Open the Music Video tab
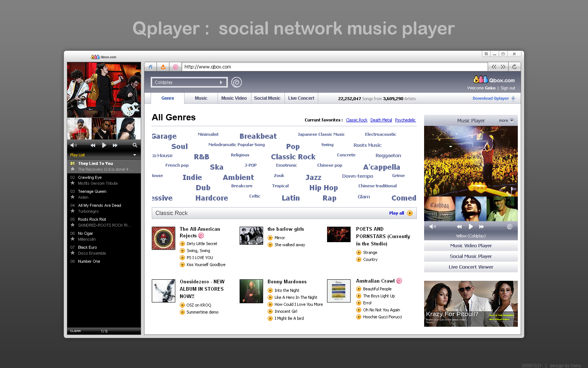Image resolution: width=588 pixels, height=368 pixels. tap(234, 98)
